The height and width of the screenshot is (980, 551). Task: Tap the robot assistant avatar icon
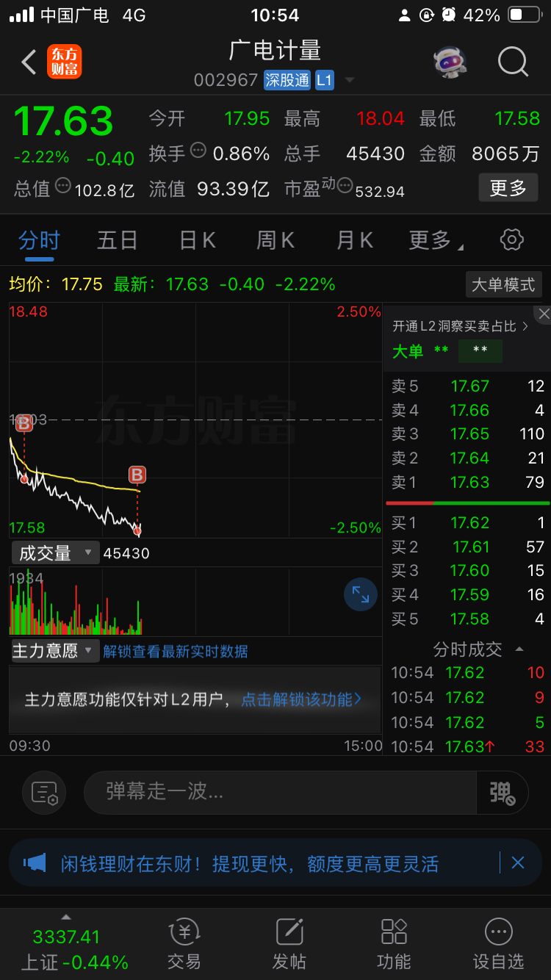tap(450, 62)
